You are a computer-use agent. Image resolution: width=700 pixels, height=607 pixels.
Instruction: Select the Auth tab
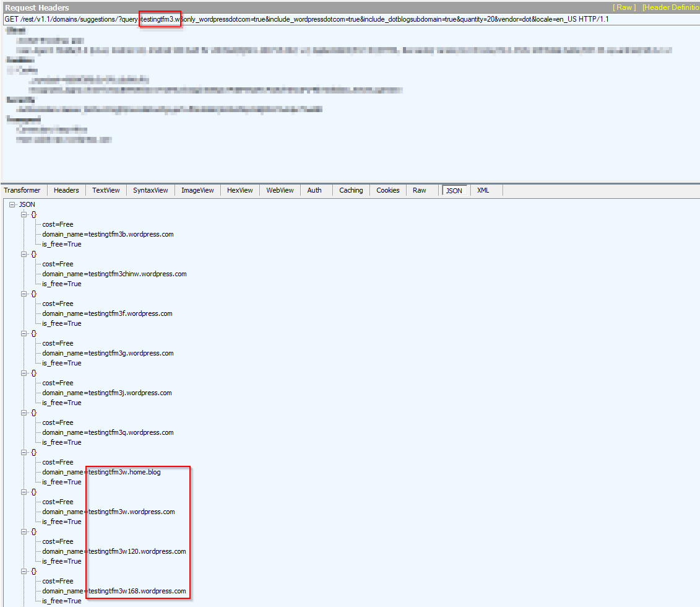(x=314, y=190)
